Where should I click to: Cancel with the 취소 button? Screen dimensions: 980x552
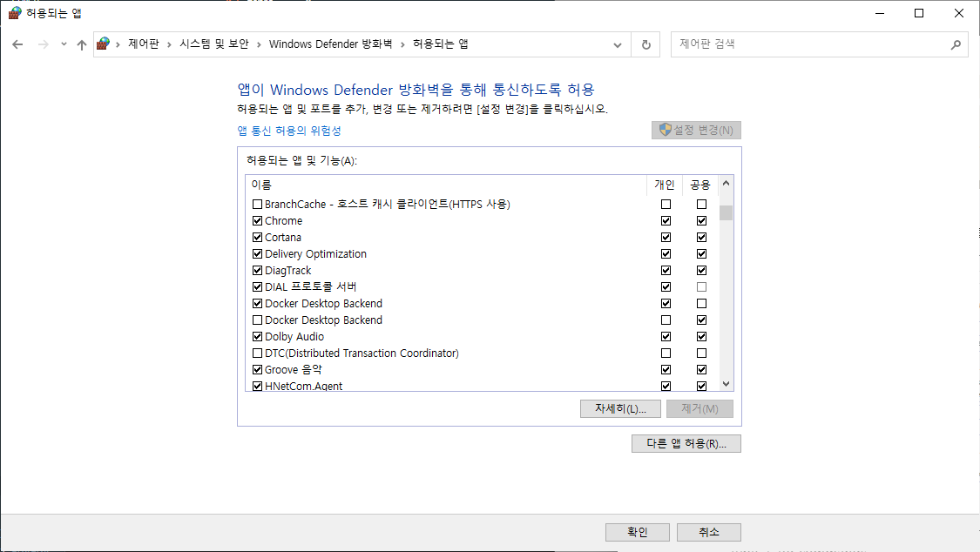coord(709,532)
